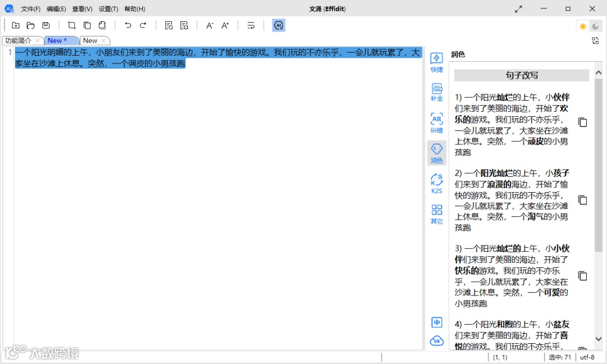
Task: Open the K2S panel
Action: coord(437,184)
